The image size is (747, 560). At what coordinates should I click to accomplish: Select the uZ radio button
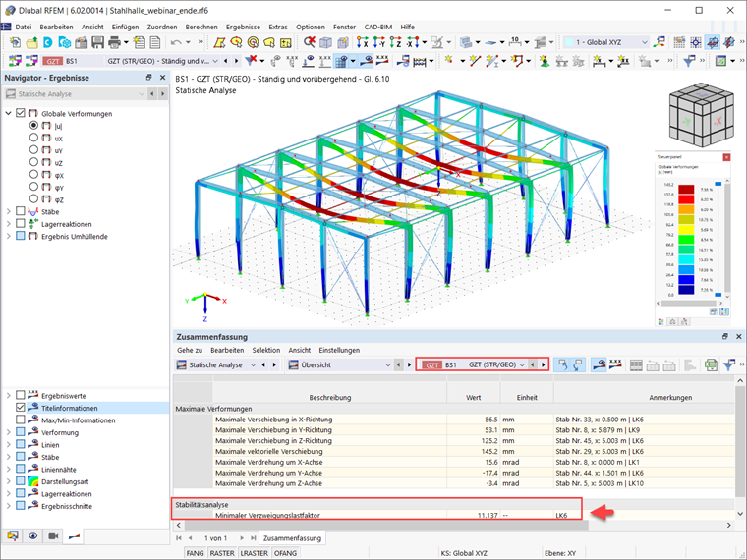tap(33, 162)
